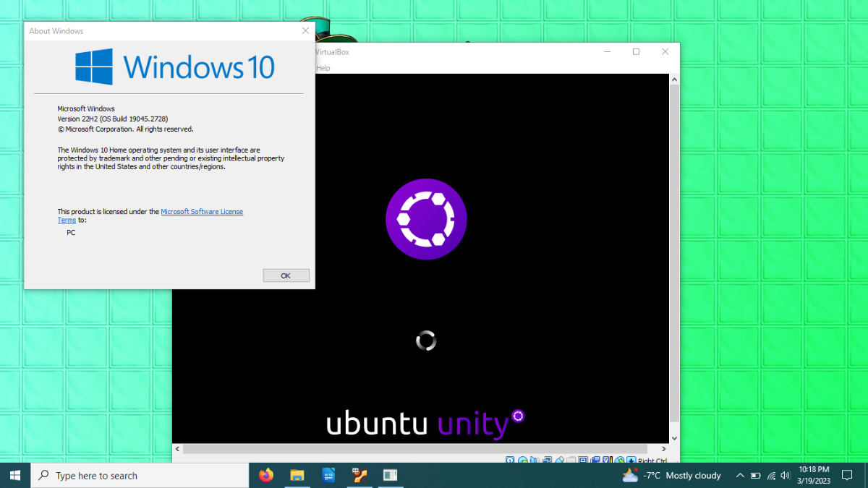
Task: Click the VirtualBox optical disk status icon
Action: pos(522,460)
